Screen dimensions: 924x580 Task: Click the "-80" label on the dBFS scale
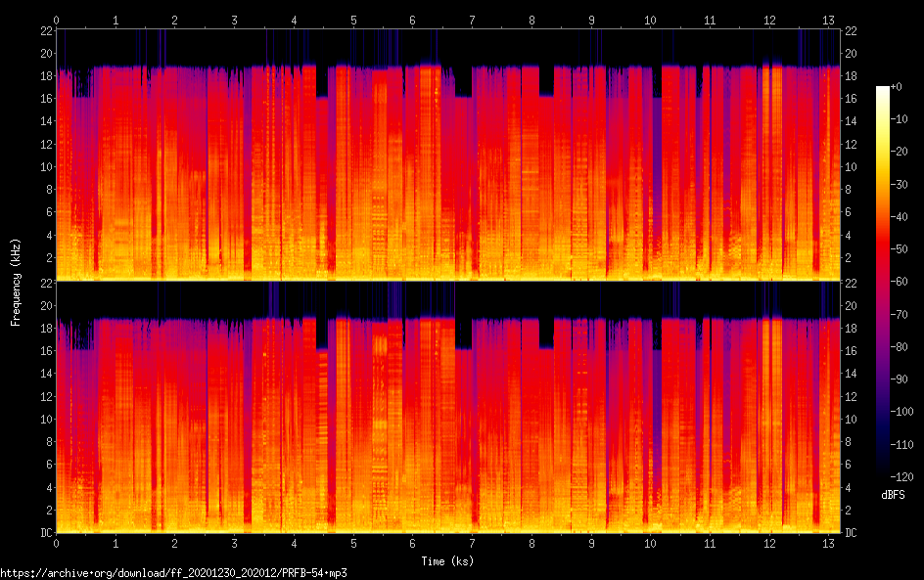(x=899, y=347)
